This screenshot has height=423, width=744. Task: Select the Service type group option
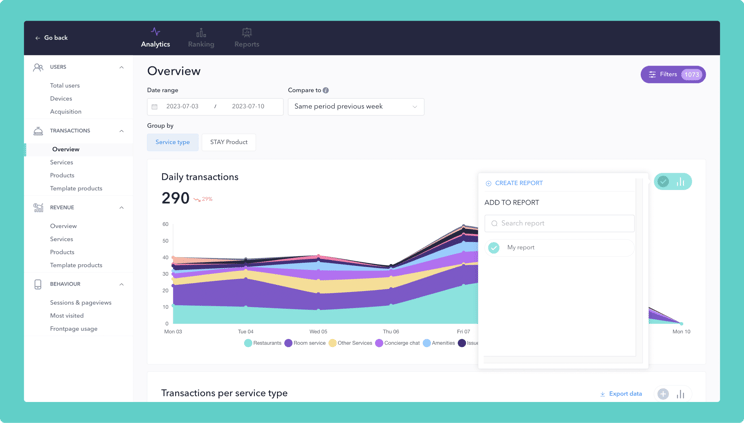click(172, 142)
